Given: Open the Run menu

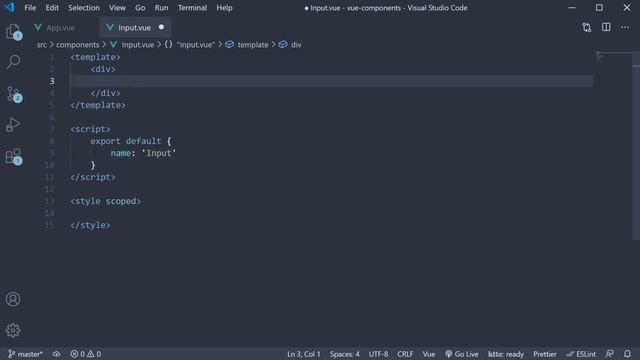Looking at the screenshot, I should click(x=161, y=8).
